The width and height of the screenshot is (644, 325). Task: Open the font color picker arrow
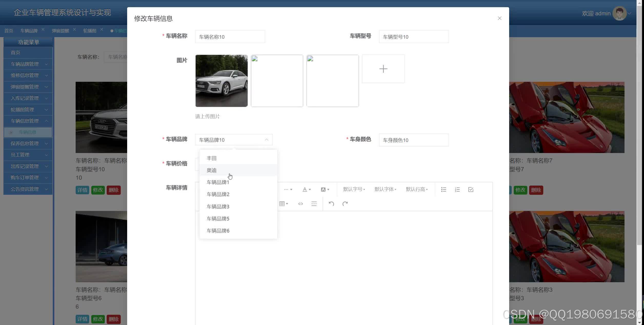click(x=310, y=189)
